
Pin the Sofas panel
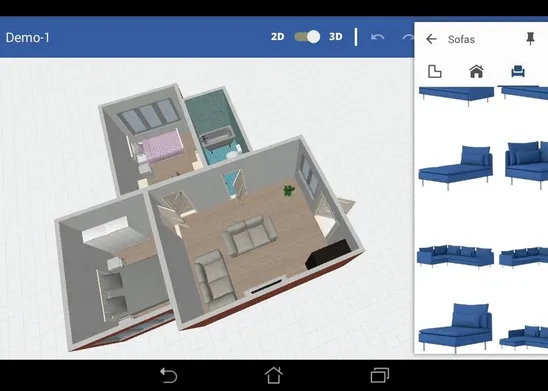[x=530, y=38]
